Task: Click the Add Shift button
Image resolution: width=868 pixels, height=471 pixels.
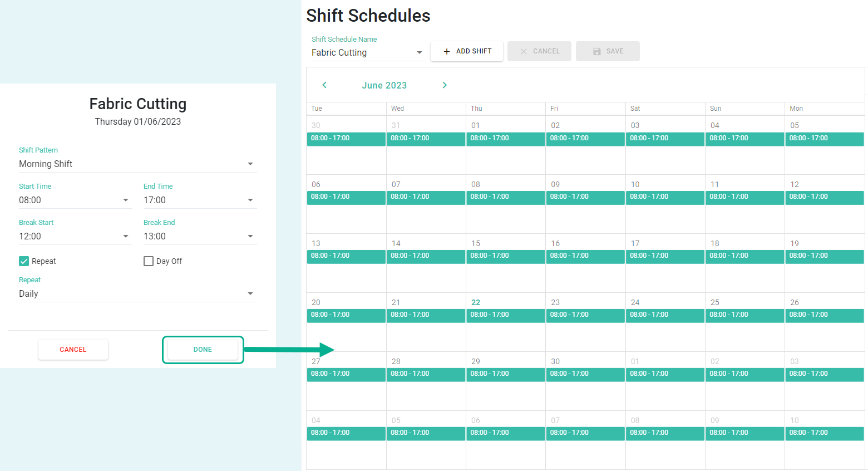Action: (467, 51)
